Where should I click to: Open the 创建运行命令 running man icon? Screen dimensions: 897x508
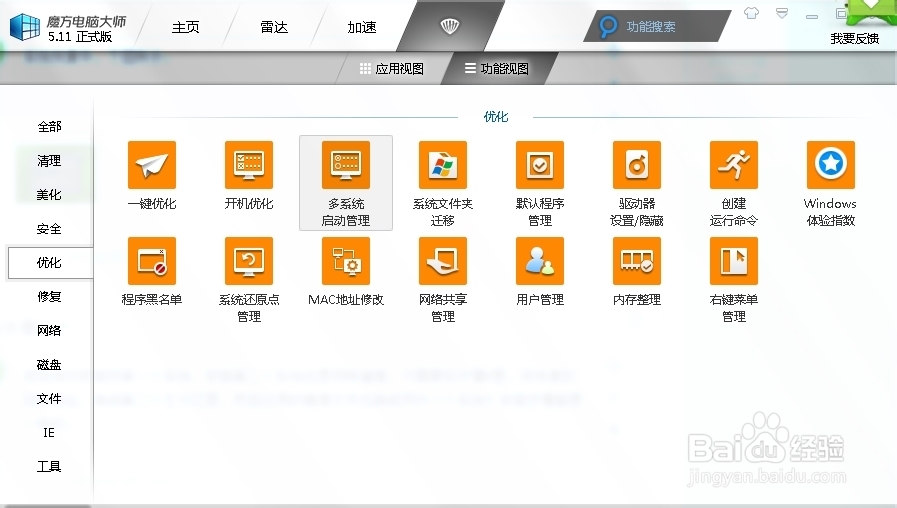[734, 165]
